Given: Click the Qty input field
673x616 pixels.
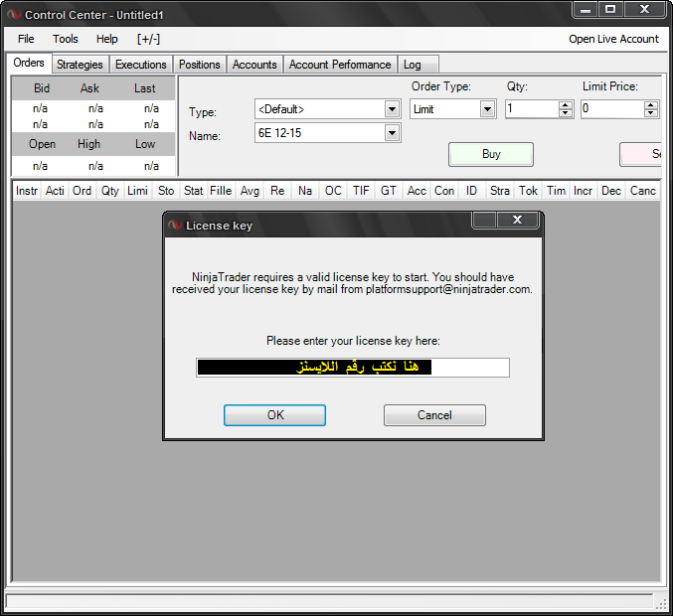Looking at the screenshot, I should (x=532, y=109).
